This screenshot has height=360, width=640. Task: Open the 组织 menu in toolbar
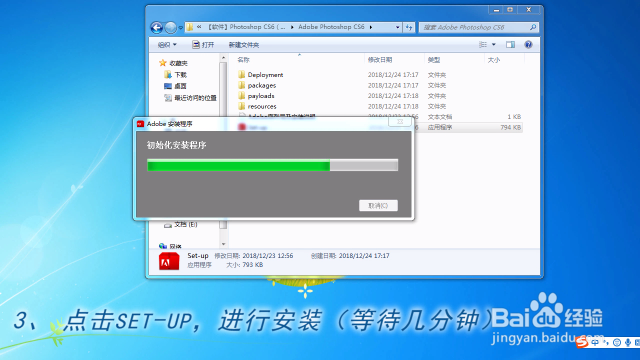(167, 44)
